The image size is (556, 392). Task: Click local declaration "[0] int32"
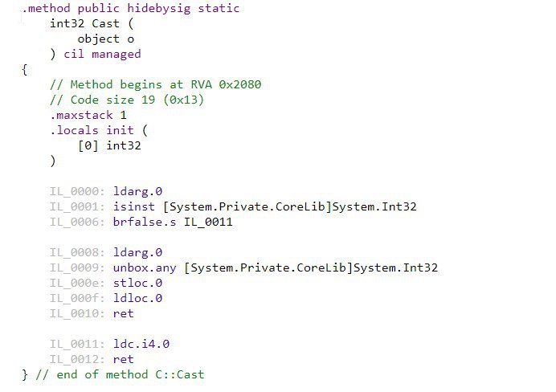coord(109,145)
